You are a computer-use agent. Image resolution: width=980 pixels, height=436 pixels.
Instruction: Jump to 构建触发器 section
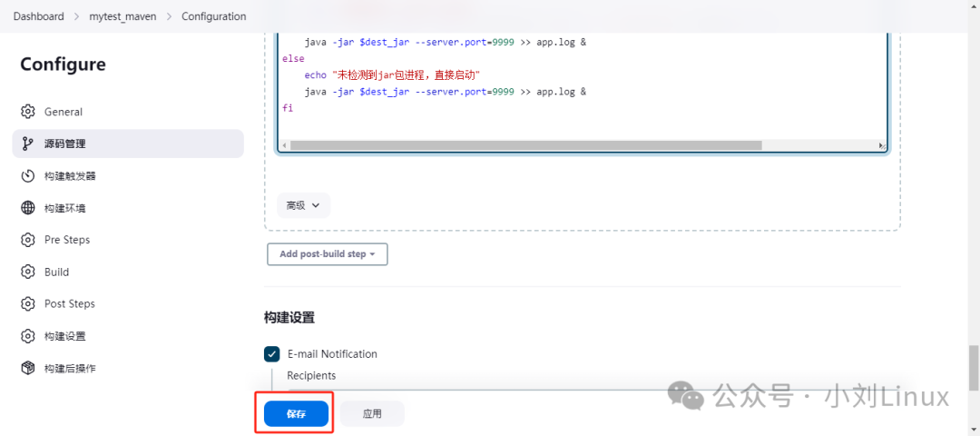tap(128, 176)
